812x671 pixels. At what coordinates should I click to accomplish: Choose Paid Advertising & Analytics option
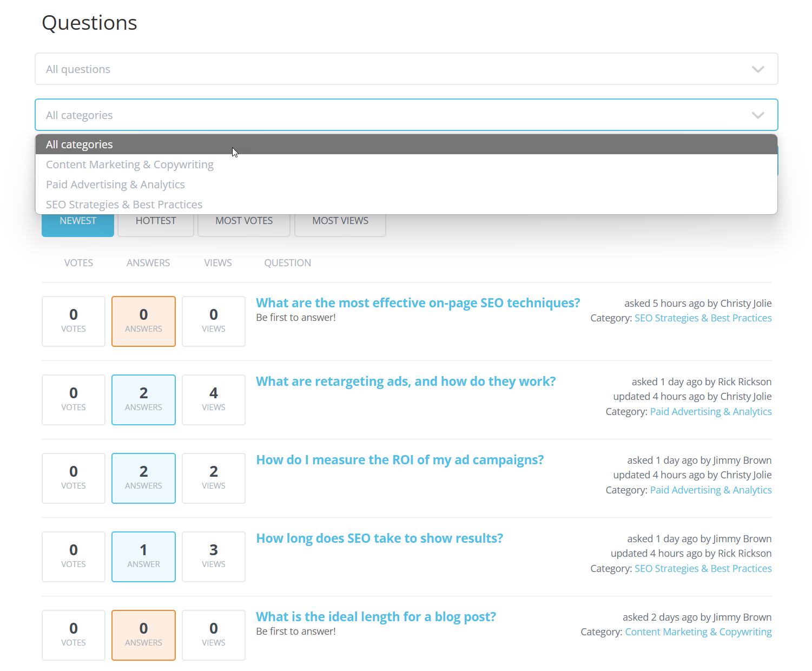click(406, 185)
